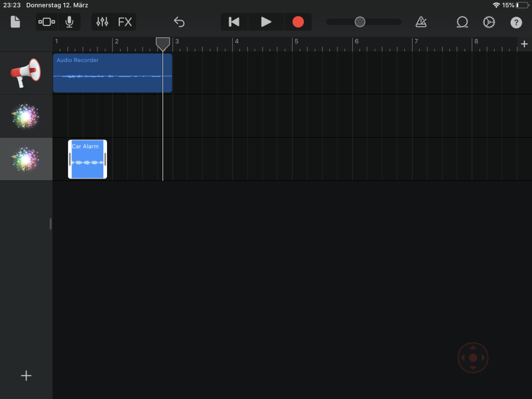Add a new track with plus button
The image size is (532, 399).
click(26, 376)
